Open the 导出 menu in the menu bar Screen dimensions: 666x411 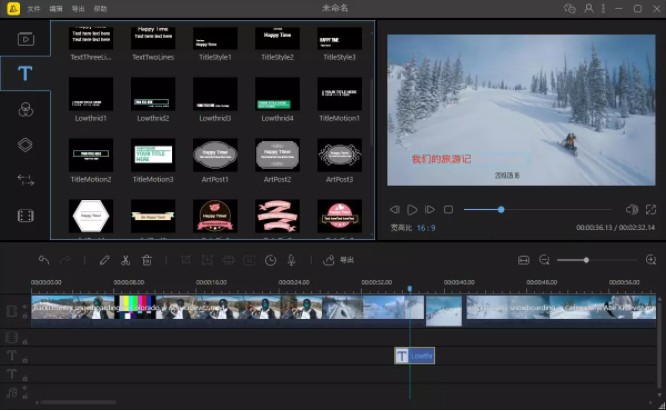(x=78, y=8)
